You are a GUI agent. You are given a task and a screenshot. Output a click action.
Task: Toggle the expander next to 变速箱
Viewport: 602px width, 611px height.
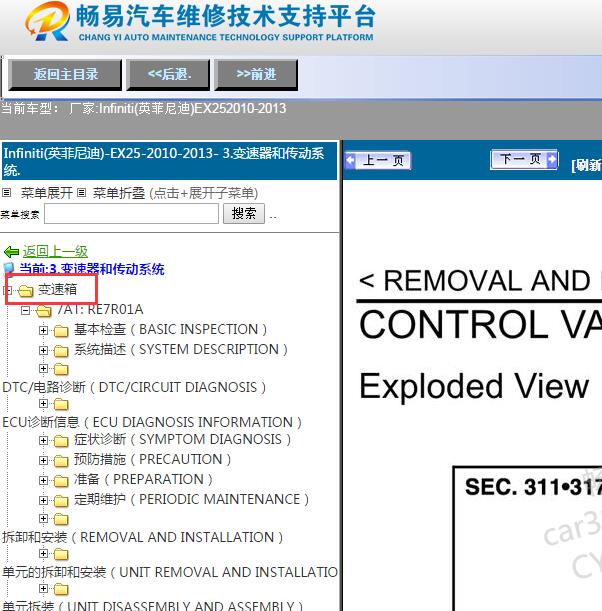coord(8,290)
